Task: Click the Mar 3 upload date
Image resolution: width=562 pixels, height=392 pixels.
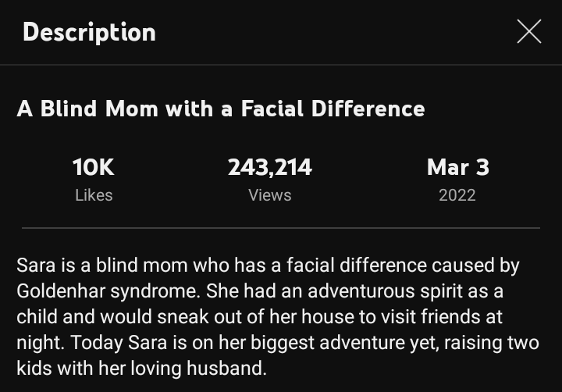Action: point(457,166)
